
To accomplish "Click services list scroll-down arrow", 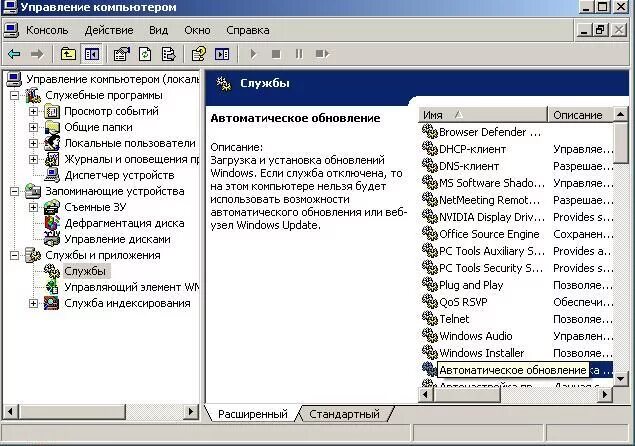I will [620, 379].
